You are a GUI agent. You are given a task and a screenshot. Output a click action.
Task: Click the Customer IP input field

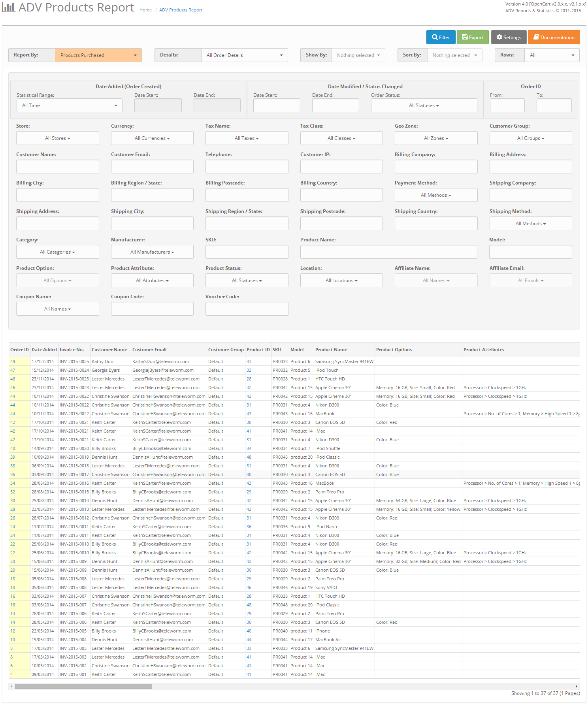coord(341,167)
